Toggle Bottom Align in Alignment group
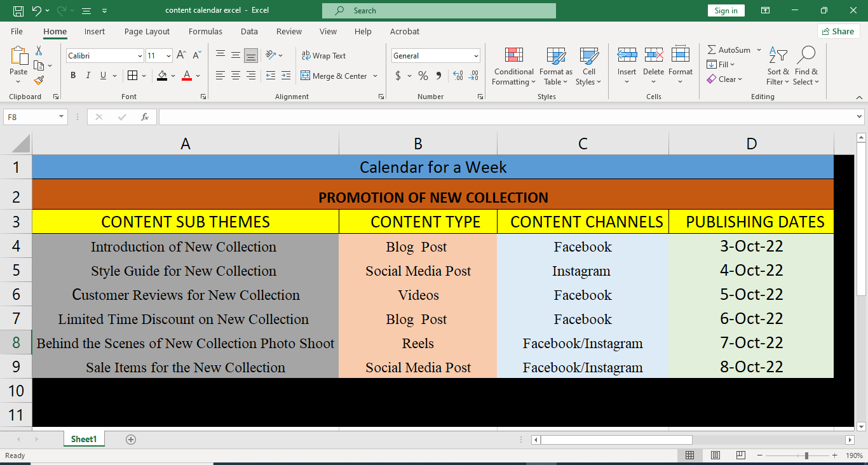Screen dimensions: 868x465 (251, 55)
